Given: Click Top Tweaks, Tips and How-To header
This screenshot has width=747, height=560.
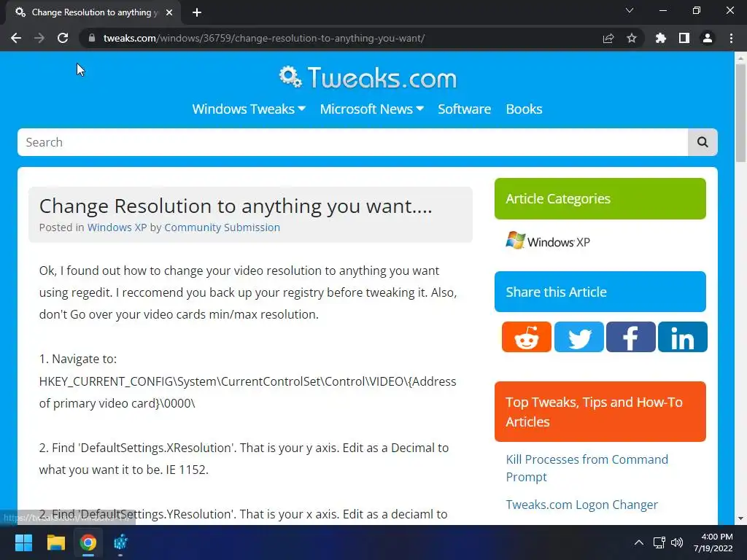Looking at the screenshot, I should (600, 411).
